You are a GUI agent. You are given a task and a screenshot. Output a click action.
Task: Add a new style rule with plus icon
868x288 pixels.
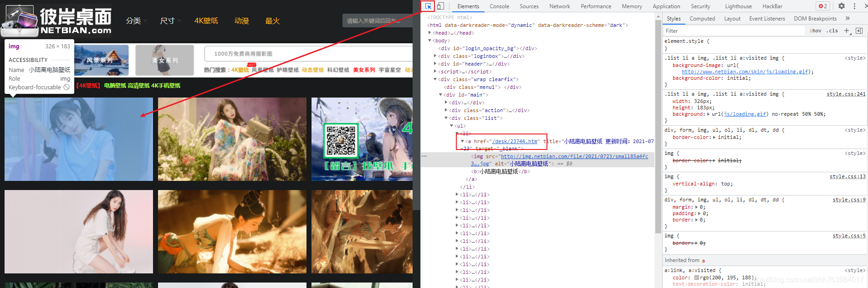tap(847, 31)
